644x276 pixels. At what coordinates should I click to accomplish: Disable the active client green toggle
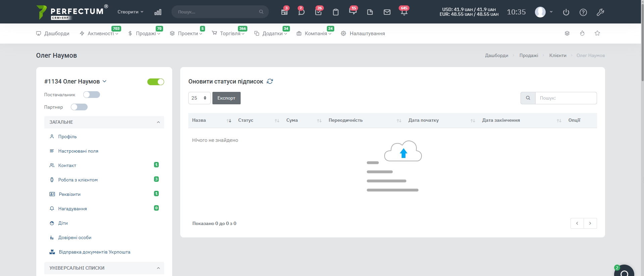coord(156,82)
